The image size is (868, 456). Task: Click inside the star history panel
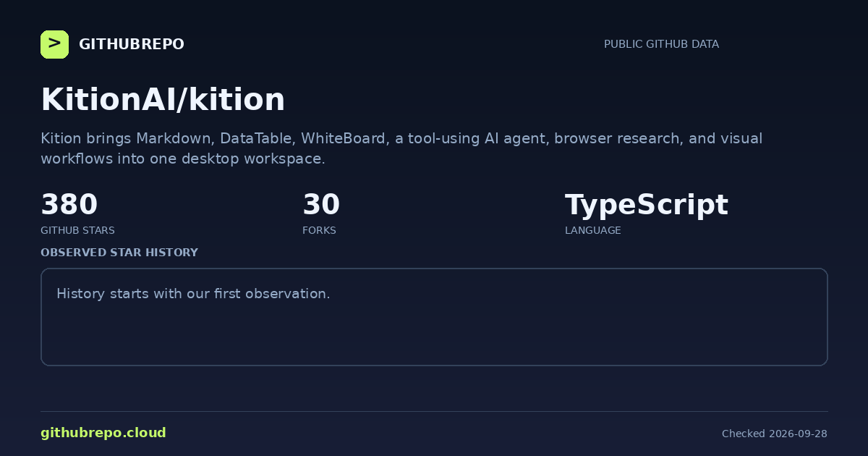[x=434, y=317]
